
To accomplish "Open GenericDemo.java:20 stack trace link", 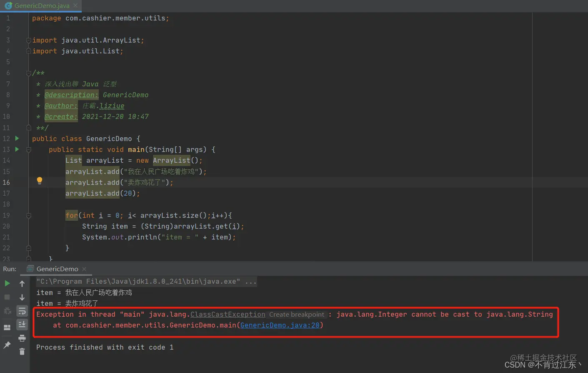I will [280, 325].
